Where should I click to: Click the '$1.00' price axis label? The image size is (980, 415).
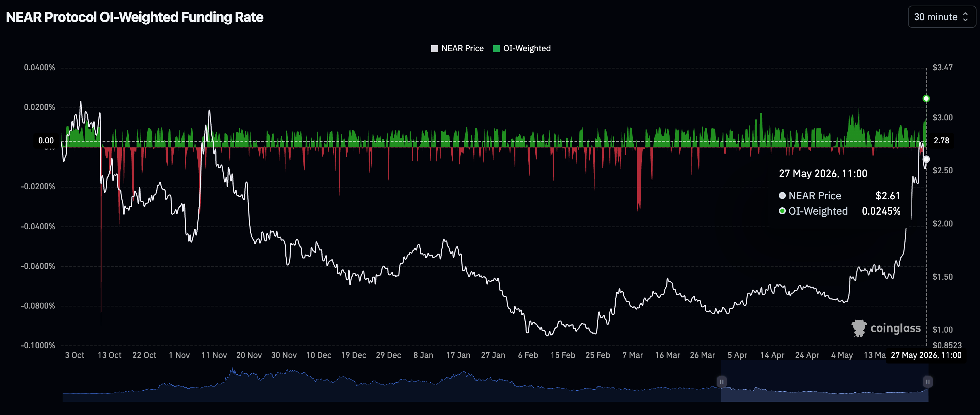pyautogui.click(x=943, y=329)
